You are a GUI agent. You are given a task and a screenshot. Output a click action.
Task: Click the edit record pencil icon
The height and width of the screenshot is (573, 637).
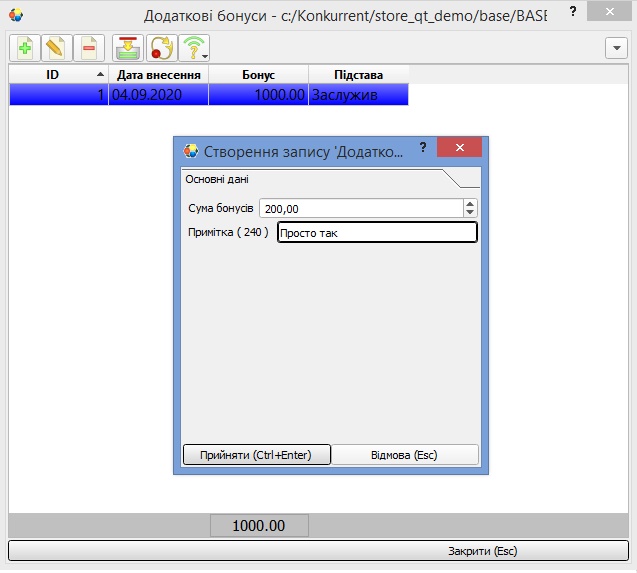pyautogui.click(x=57, y=47)
